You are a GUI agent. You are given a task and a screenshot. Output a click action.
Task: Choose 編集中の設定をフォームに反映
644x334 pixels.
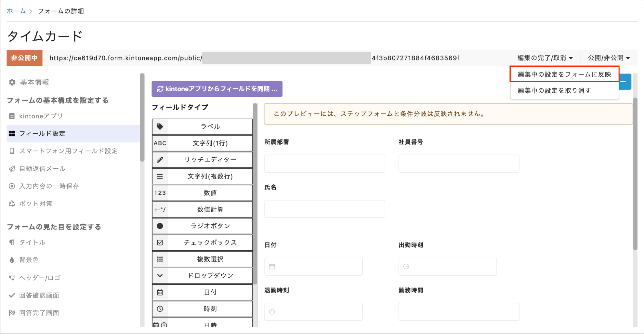click(x=564, y=74)
